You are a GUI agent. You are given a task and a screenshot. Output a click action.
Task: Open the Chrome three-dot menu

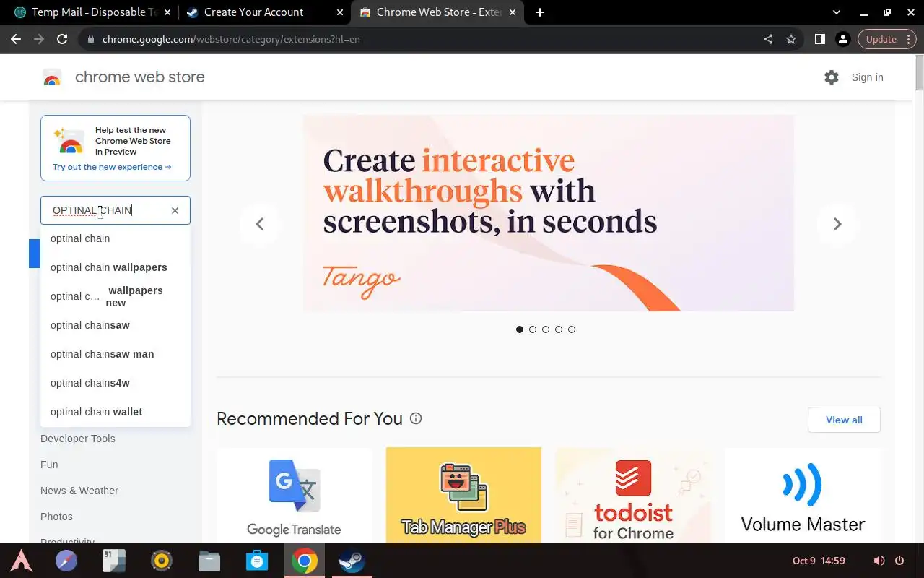(x=908, y=39)
